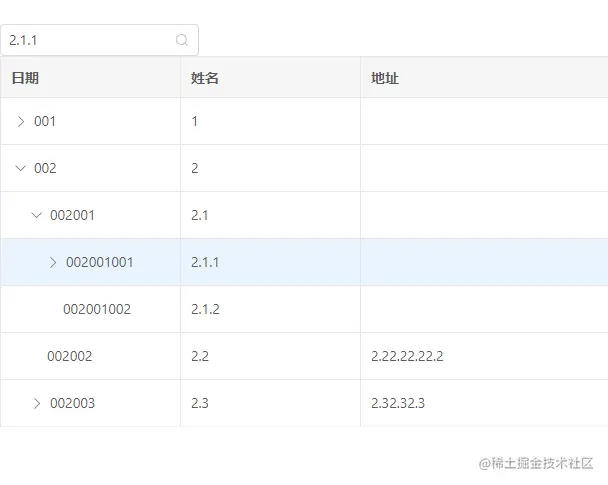Collapse the 002 tree row
Image resolution: width=608 pixels, height=485 pixels.
pyautogui.click(x=21, y=168)
